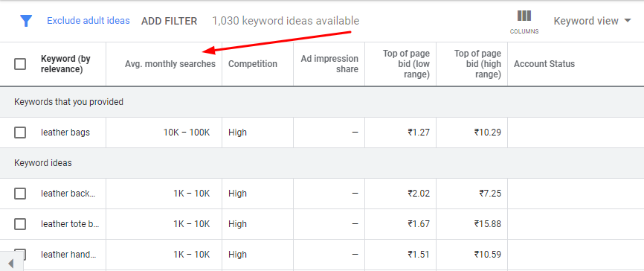Sort by Competition column header
This screenshot has height=271, width=644.
[253, 64]
